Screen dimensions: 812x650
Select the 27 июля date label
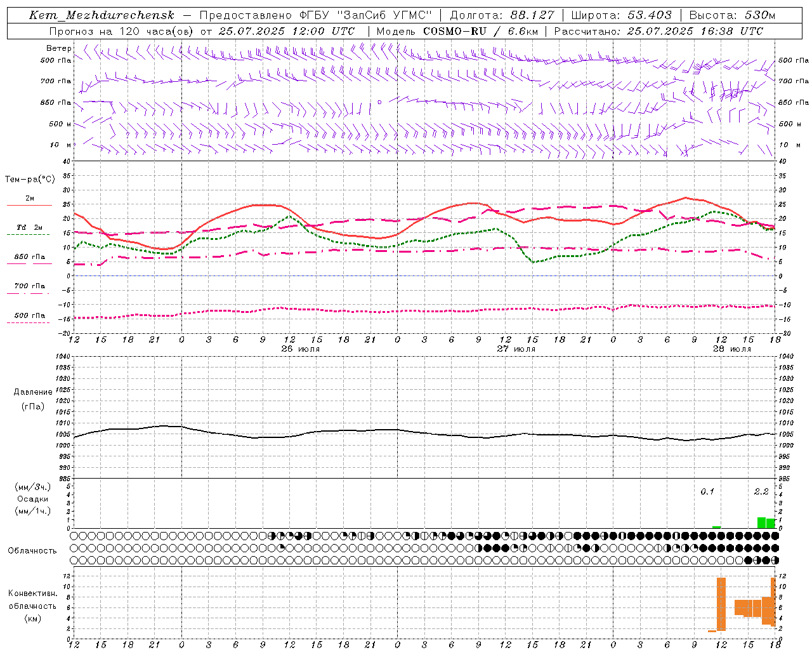(516, 349)
